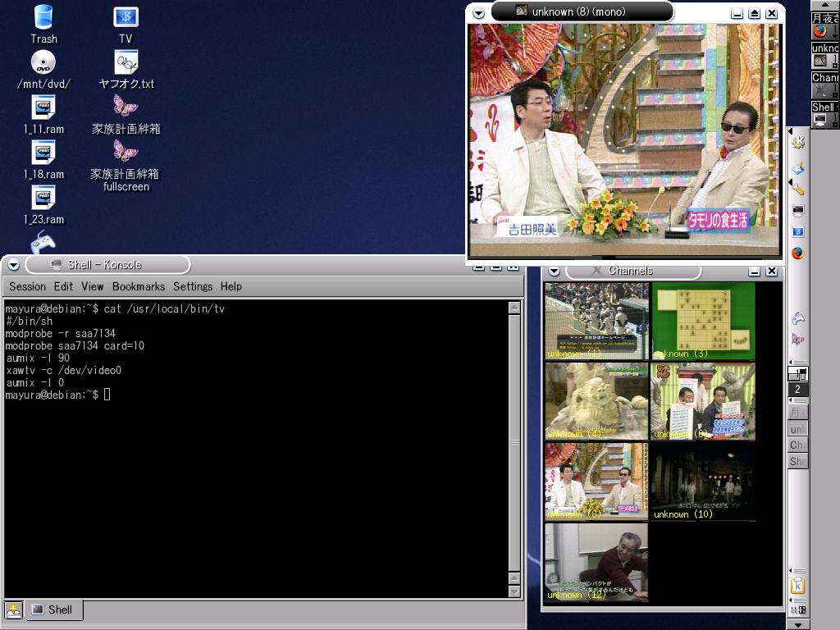Activate the Shell taskbar entry at top
Screen dimensions: 840x630
[825, 114]
